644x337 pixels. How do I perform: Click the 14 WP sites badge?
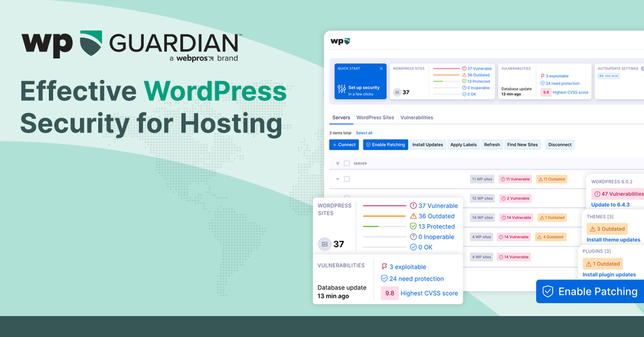(482, 218)
